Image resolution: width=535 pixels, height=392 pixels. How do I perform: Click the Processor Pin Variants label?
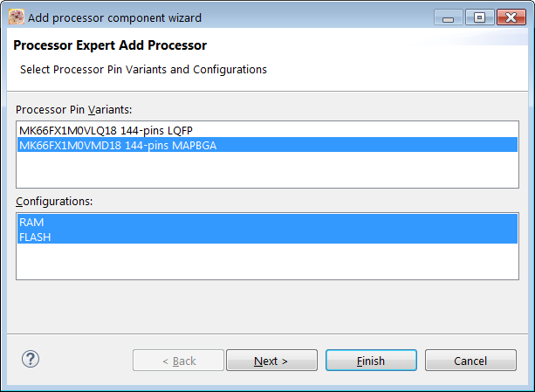(73, 109)
